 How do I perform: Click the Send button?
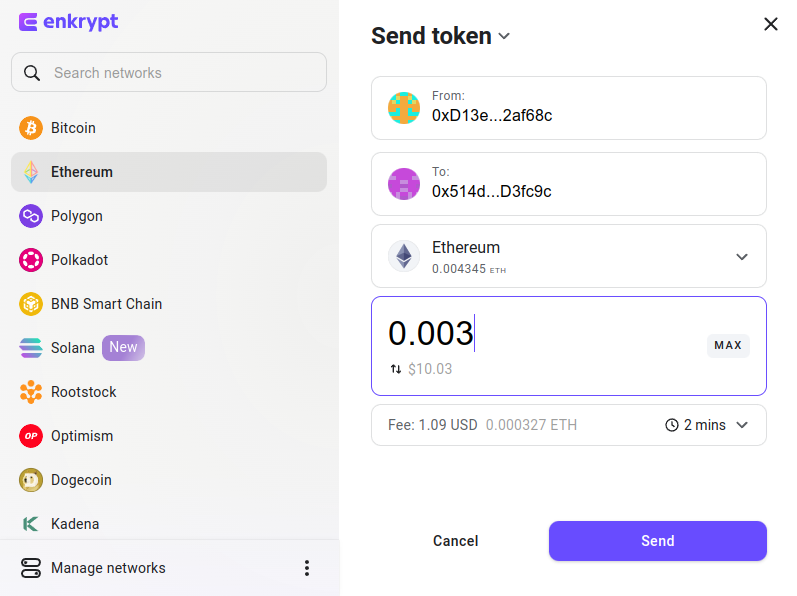658,541
